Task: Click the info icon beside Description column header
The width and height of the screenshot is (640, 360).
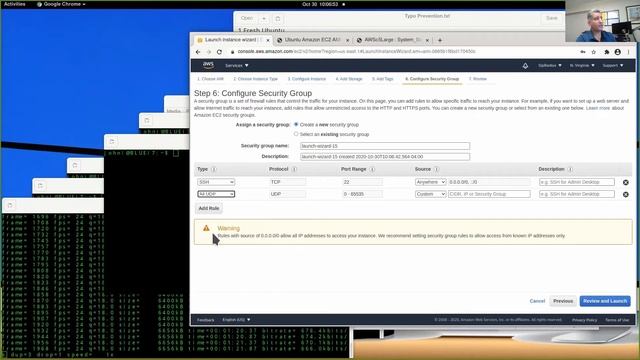Action: [x=570, y=169]
